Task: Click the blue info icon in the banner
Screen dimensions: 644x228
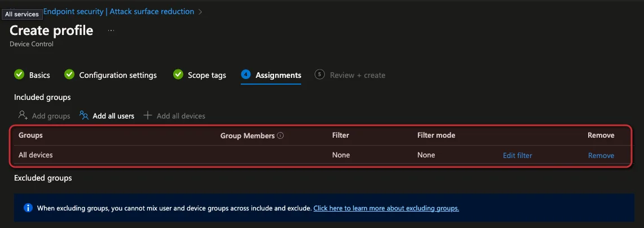Action: (28, 208)
